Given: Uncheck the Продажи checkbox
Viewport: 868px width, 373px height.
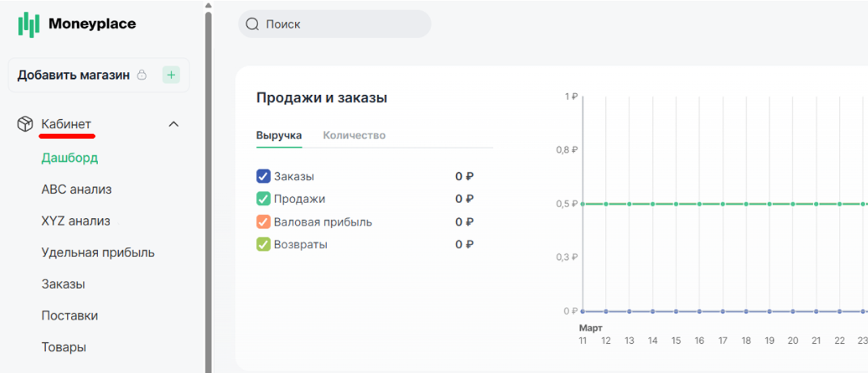Looking at the screenshot, I should (263, 199).
